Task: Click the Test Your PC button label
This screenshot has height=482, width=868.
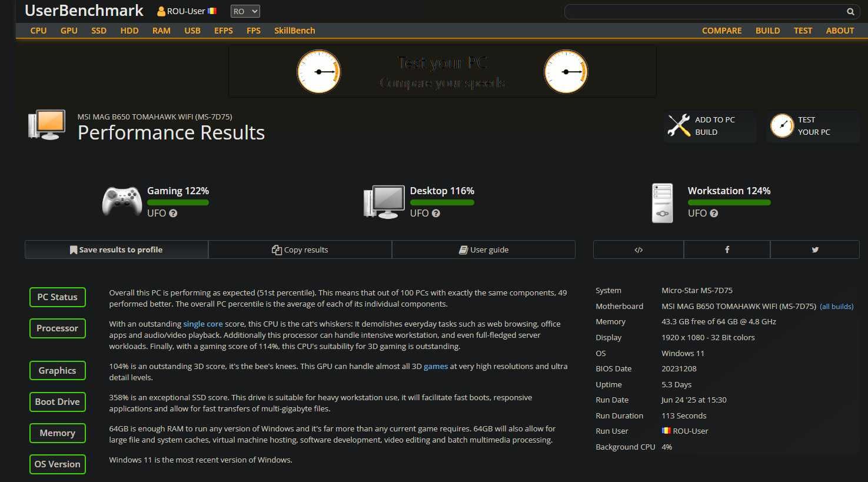Action: point(814,126)
